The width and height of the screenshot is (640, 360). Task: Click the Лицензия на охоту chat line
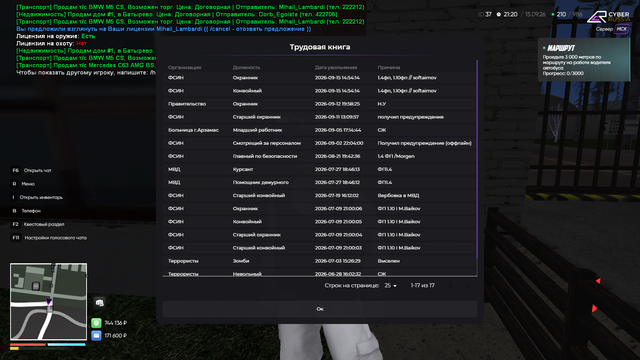(x=51, y=44)
